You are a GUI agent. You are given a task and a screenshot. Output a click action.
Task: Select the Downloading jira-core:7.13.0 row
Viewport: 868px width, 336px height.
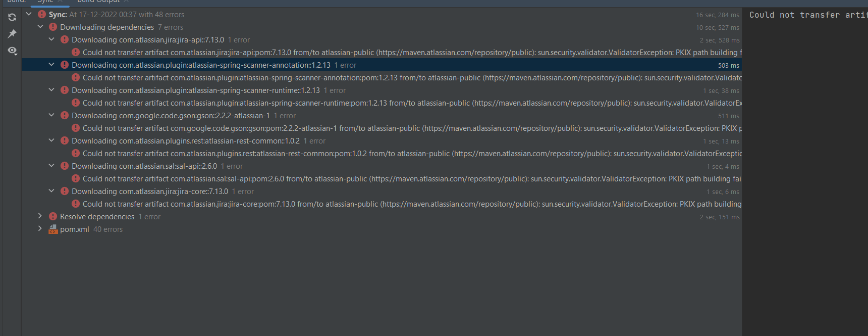[x=382, y=191]
